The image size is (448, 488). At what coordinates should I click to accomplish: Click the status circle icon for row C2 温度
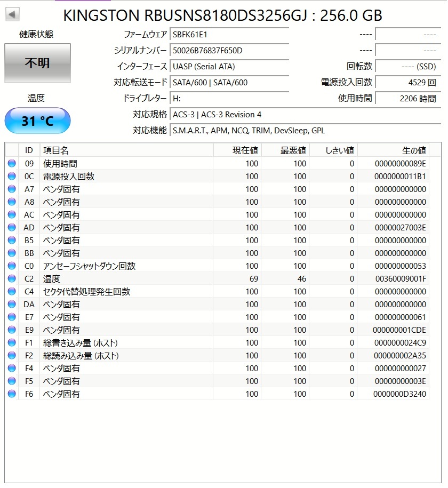point(12,278)
